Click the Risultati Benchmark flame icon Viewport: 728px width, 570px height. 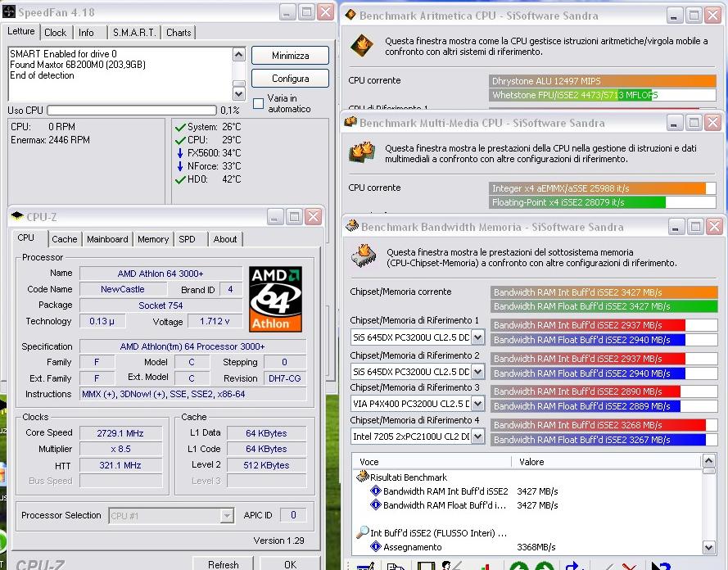362,477
